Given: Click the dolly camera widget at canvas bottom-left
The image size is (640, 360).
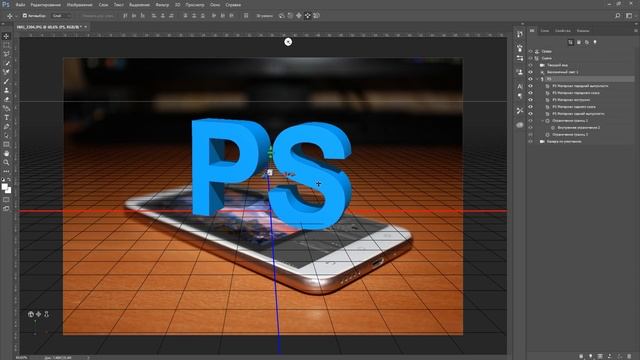Looking at the screenshot, I should 46,314.
